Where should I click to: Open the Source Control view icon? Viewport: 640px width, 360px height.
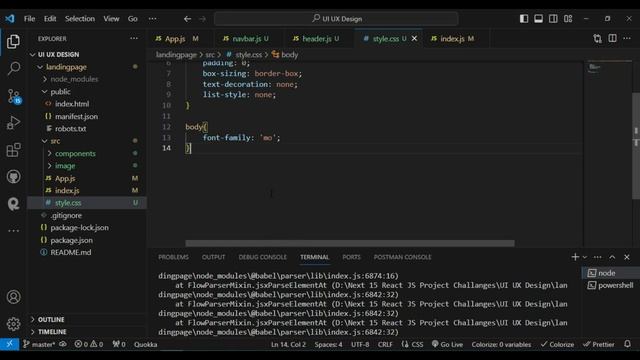point(13,96)
